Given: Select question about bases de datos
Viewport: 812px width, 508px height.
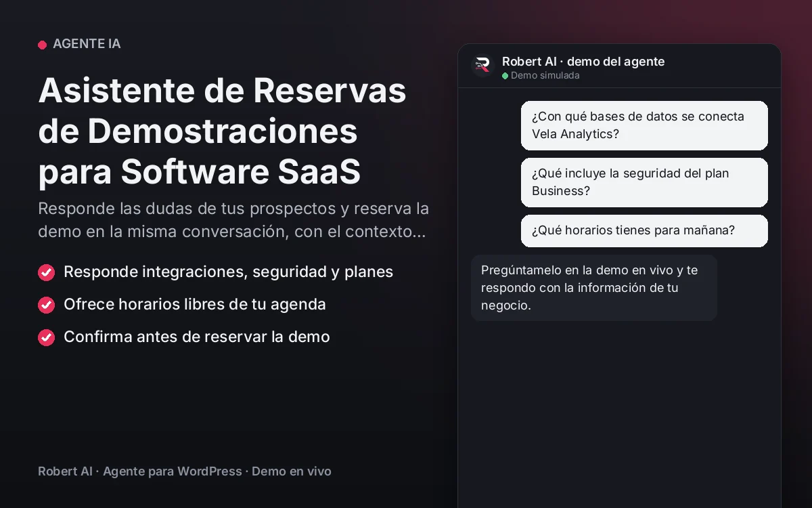Looking at the screenshot, I should 644,125.
